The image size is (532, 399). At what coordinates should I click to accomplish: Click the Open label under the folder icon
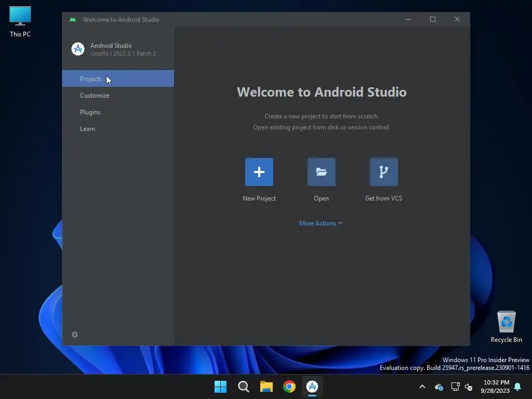tap(321, 198)
